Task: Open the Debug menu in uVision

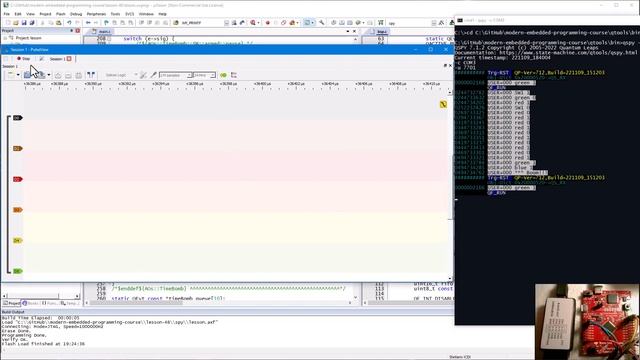Action: click(76, 14)
